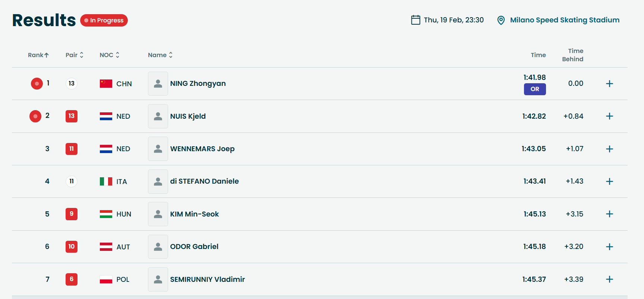Click the Hungary flag icon

pos(106,214)
